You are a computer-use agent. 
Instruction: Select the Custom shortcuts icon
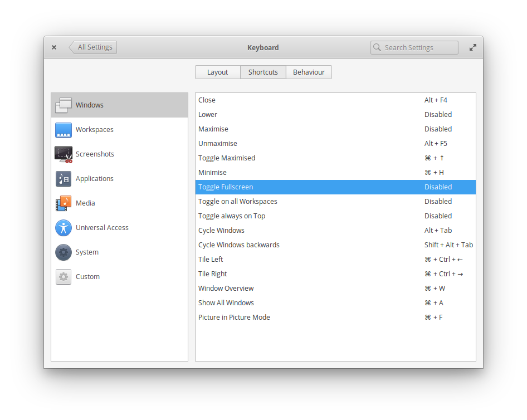coord(63,277)
